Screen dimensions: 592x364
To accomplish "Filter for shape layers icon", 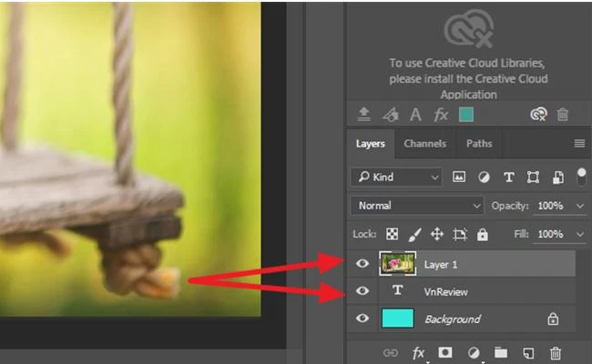I will click(x=533, y=177).
